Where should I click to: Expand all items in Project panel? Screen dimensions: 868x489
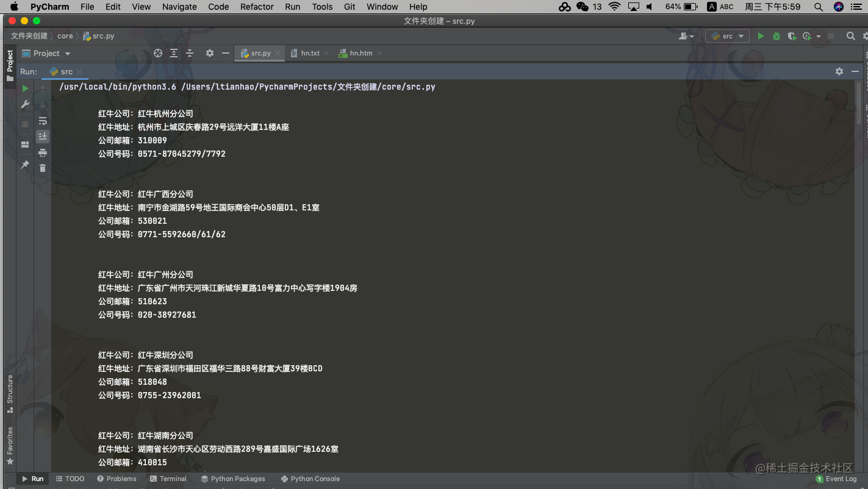point(174,53)
